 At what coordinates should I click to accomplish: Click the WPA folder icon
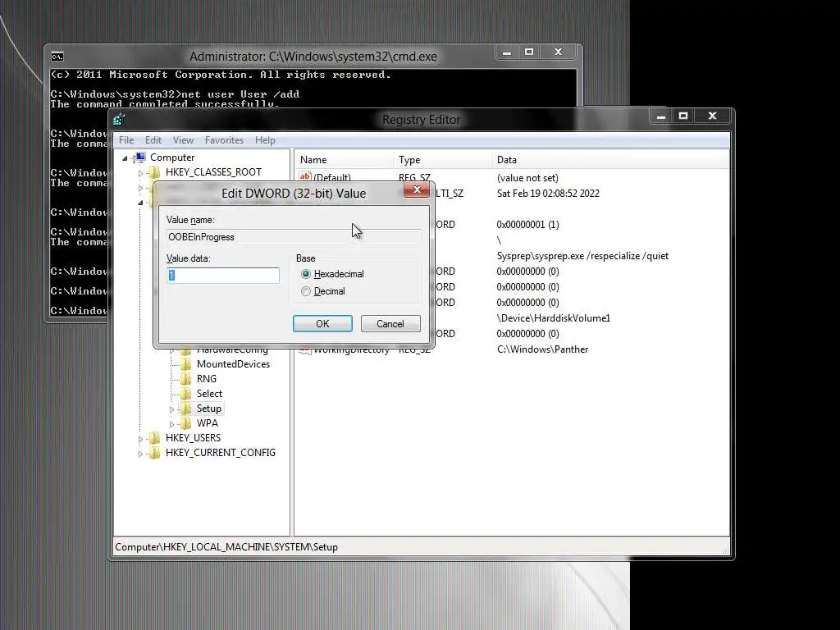[x=186, y=423]
